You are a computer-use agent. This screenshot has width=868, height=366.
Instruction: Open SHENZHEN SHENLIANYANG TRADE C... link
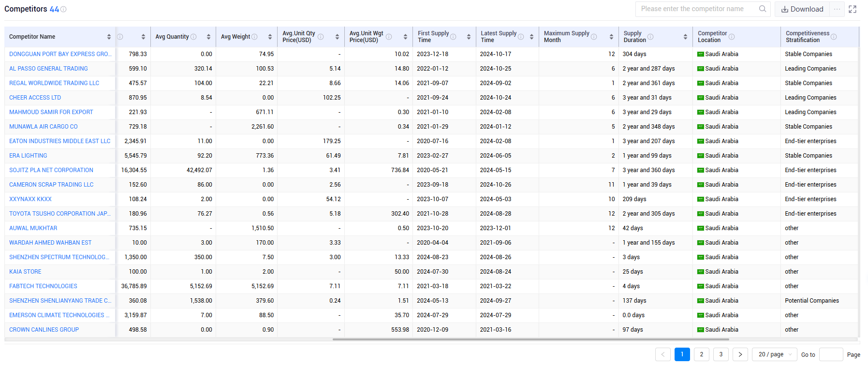[60, 301]
